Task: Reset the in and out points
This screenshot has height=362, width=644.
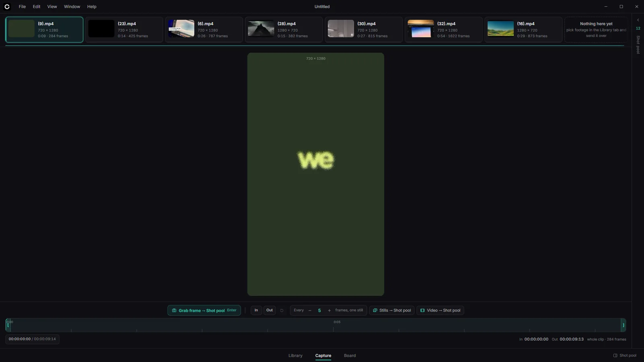Action: coord(282,311)
